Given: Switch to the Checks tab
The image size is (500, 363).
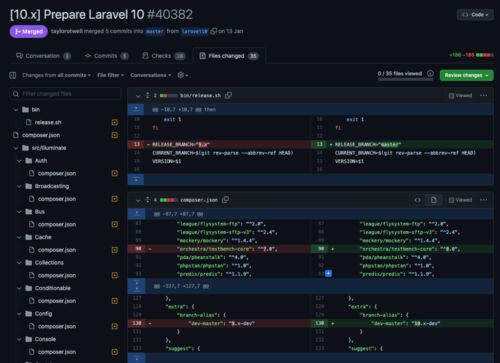Looking at the screenshot, I should tap(164, 56).
